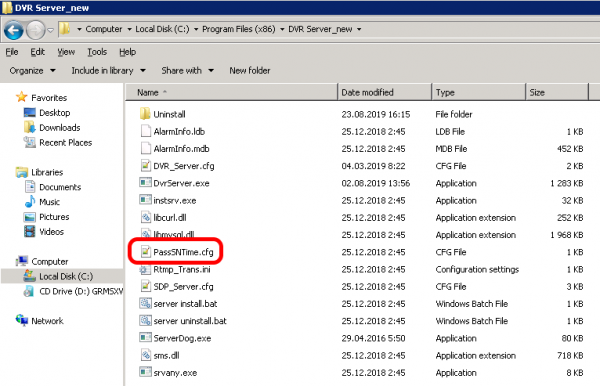Select the DVR_Server.cfg file icon
This screenshot has width=600, height=386.
coord(145,166)
